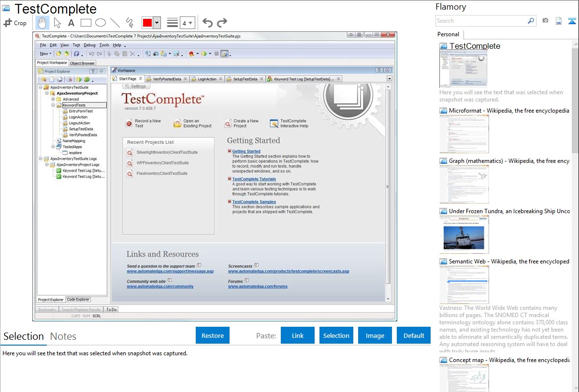Collapse the TestedApps node

[x=53, y=146]
